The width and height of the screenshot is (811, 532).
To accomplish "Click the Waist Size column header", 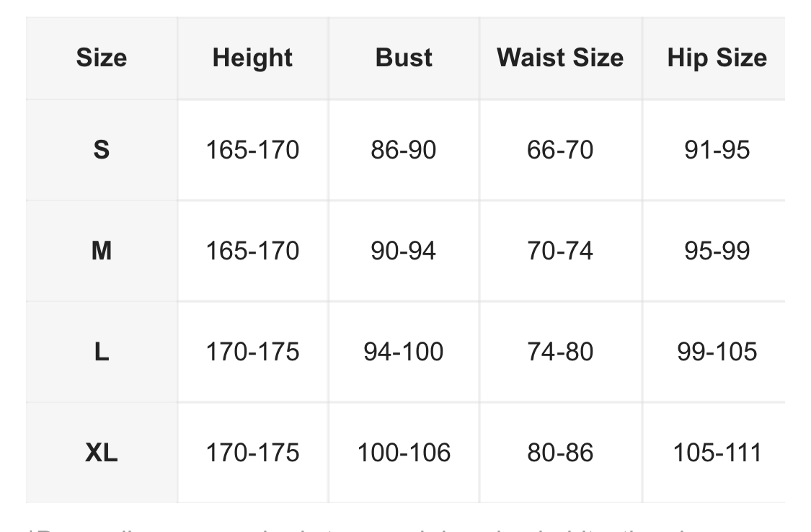I will [560, 58].
